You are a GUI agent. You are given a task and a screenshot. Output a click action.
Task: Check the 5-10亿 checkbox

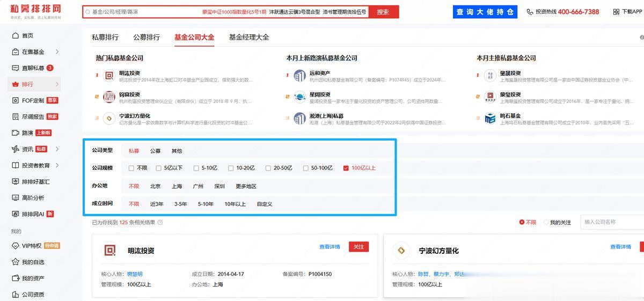click(196, 168)
